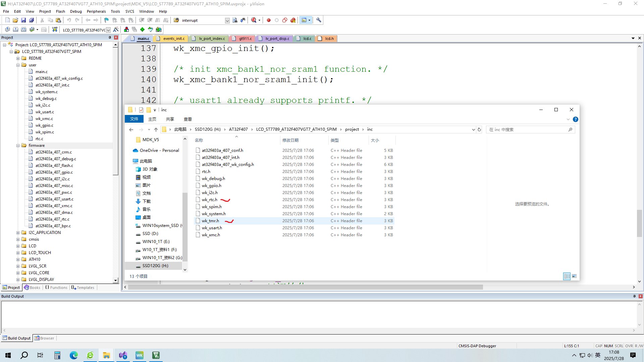This screenshot has width=644, height=362.
Task: Select at32f403a_407_conf.h in file list
Action: 222,150
